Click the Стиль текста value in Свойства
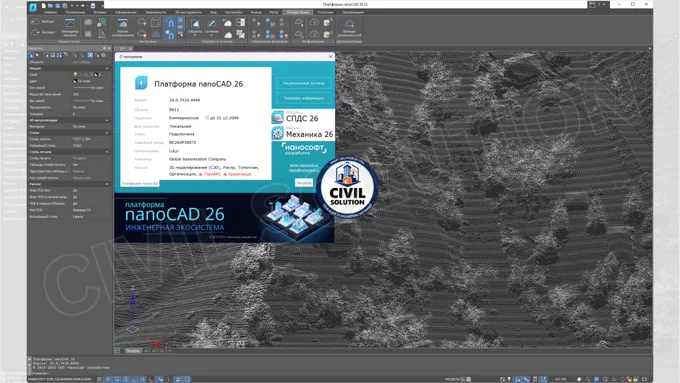The image size is (680, 383). tap(91, 139)
